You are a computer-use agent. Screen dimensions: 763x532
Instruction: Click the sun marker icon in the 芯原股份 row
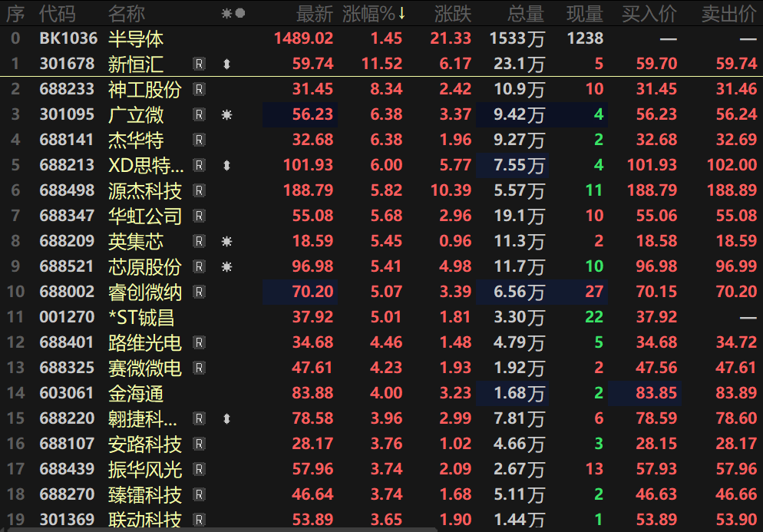click(x=226, y=266)
